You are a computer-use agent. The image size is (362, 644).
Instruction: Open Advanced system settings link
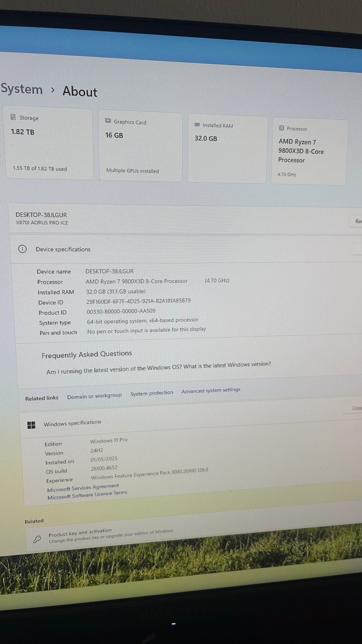coord(211,390)
